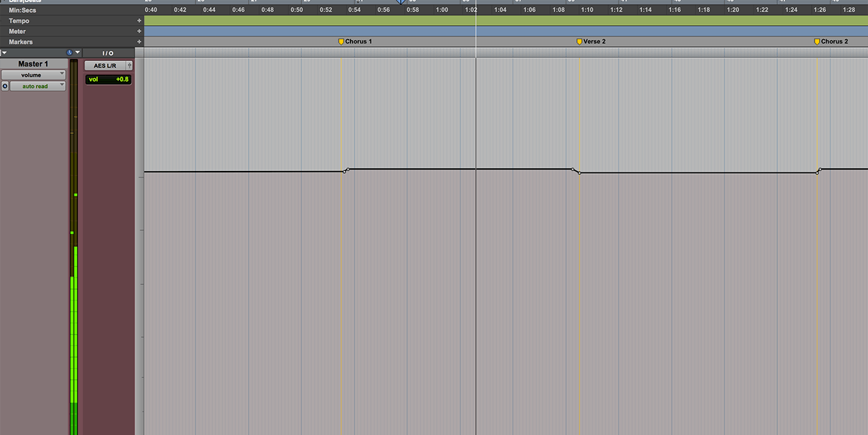The width and height of the screenshot is (868, 435).
Task: Create a marker via the Markers plus icon
Action: coord(139,42)
